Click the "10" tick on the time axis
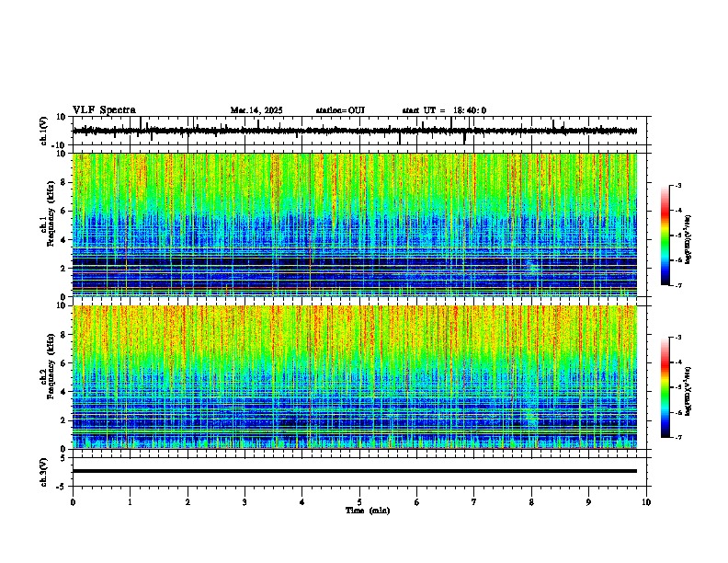 [646, 502]
